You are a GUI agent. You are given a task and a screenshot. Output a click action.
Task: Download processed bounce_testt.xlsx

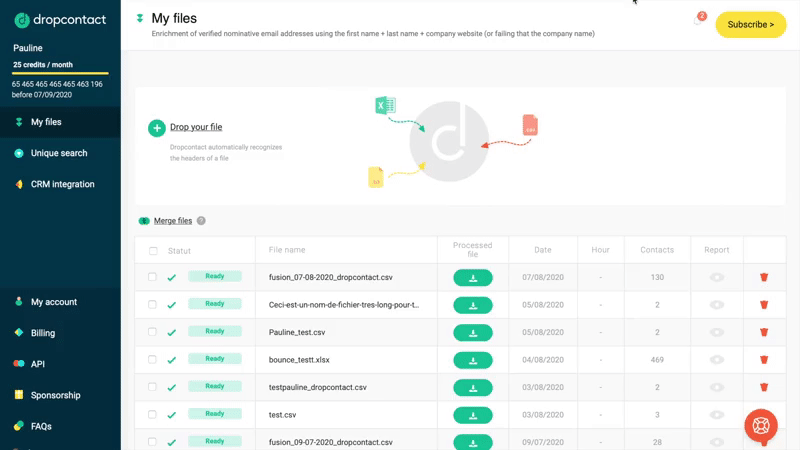(x=473, y=360)
